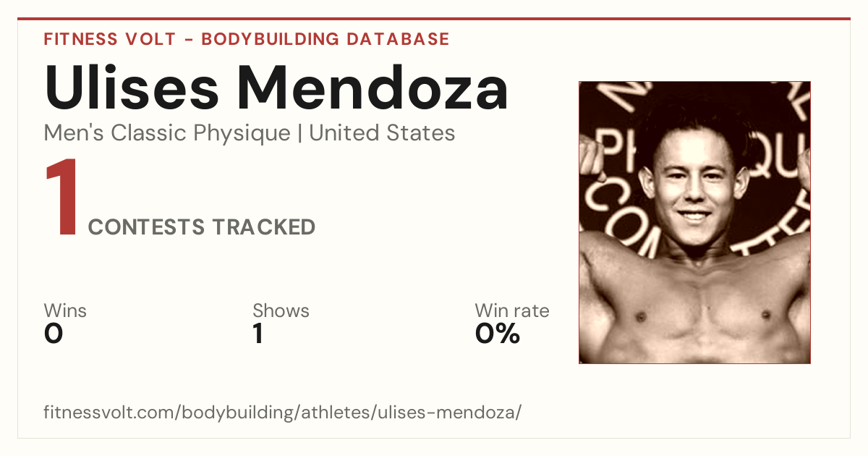Click the word Ulises in the heading

132,88
